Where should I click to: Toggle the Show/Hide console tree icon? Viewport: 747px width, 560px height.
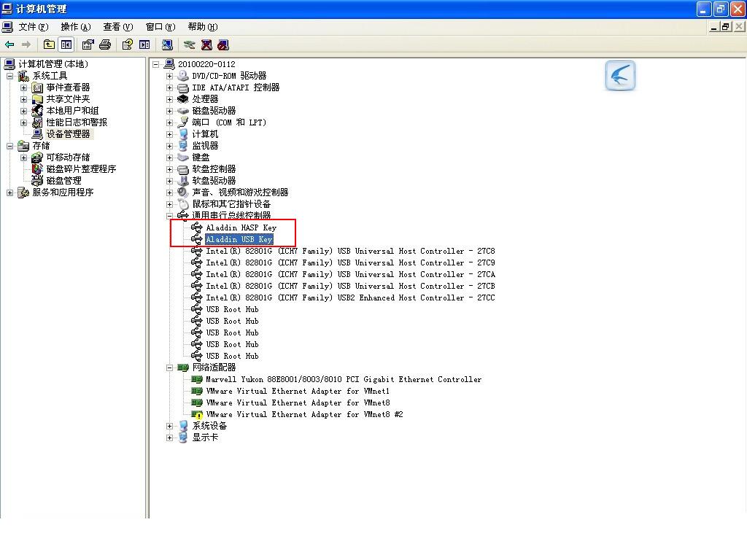click(66, 44)
